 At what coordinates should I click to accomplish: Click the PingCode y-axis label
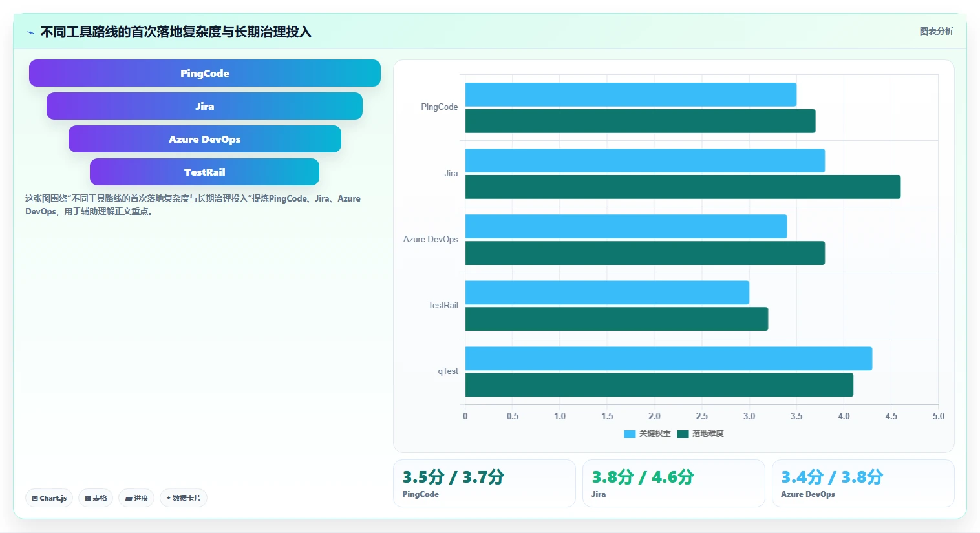(439, 107)
